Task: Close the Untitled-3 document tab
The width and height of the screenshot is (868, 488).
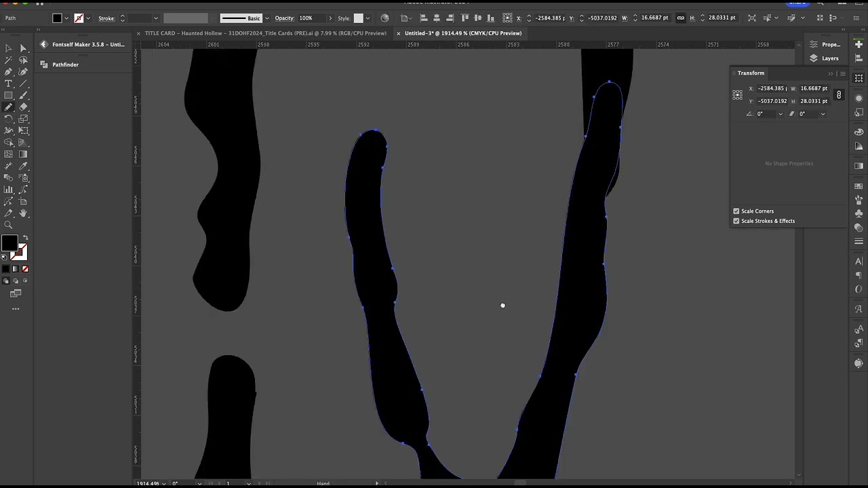Action: [399, 33]
